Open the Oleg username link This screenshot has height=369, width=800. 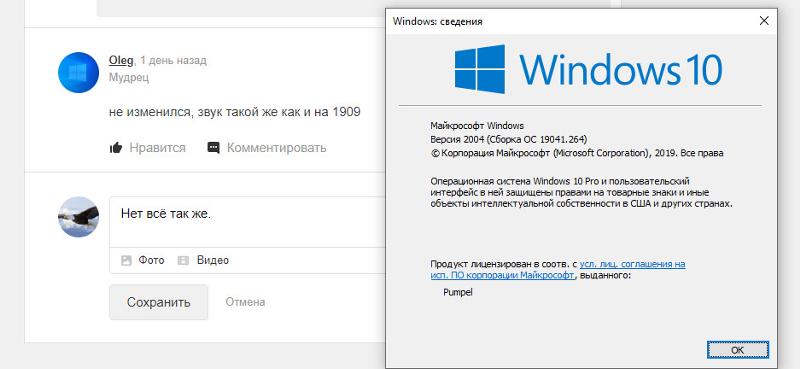pyautogui.click(x=121, y=60)
